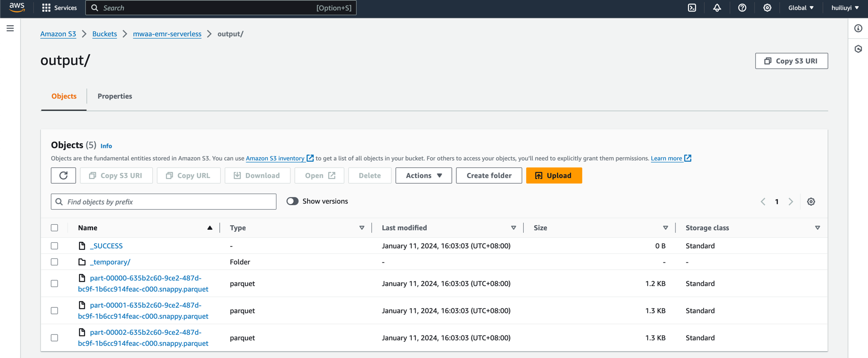Open the notifications bell
868x358 pixels.
pos(717,8)
